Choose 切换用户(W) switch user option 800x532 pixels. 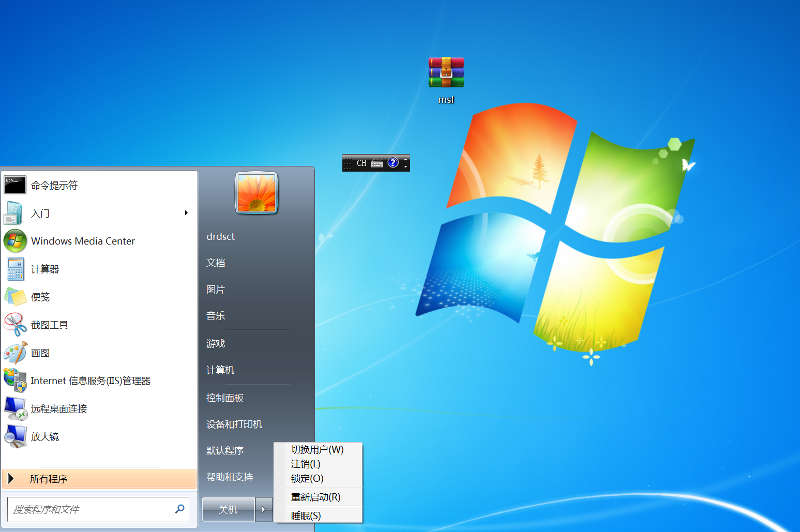pos(318,450)
